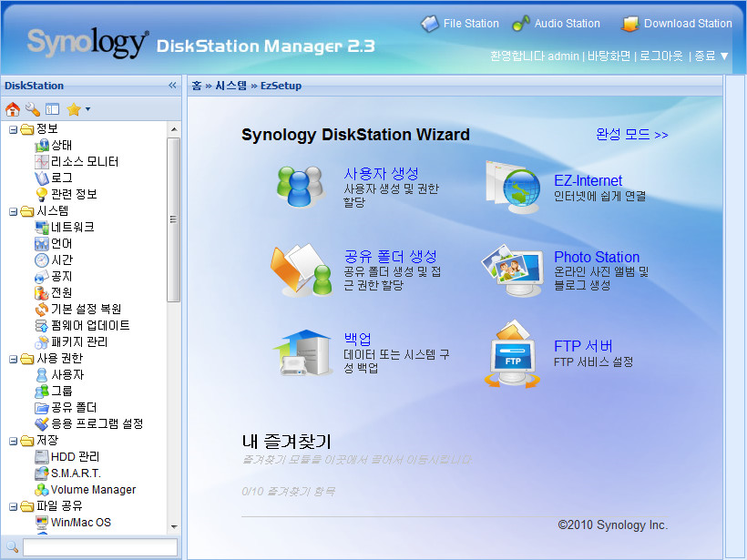
Task: Click the FTP server icon
Action: [513, 354]
